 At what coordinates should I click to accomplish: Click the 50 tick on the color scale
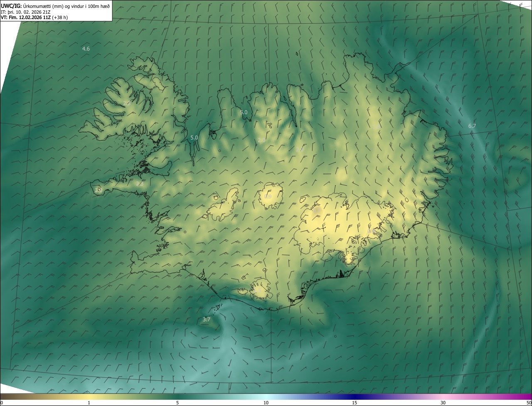[x=529, y=403]
